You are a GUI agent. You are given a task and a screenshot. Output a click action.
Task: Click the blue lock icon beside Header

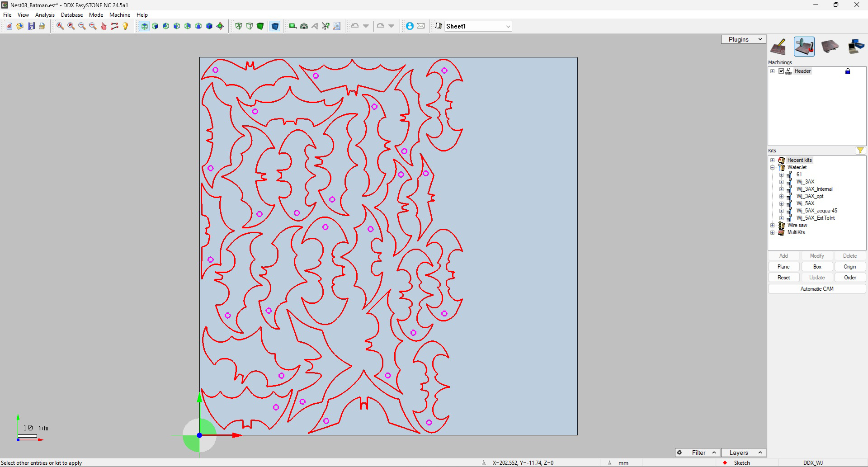coord(848,71)
